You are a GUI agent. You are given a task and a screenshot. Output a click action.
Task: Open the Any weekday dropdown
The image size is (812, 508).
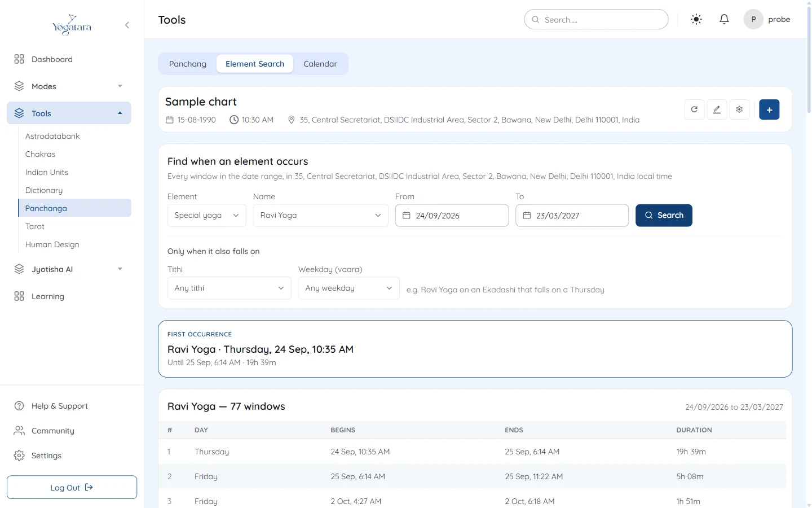[349, 288]
